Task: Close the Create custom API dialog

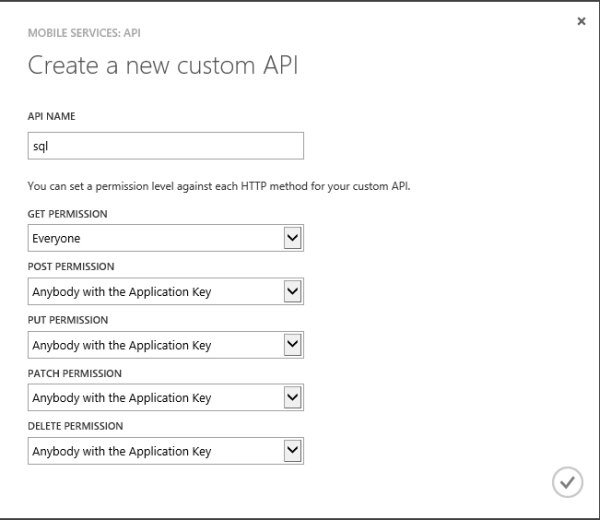Action: tap(582, 20)
